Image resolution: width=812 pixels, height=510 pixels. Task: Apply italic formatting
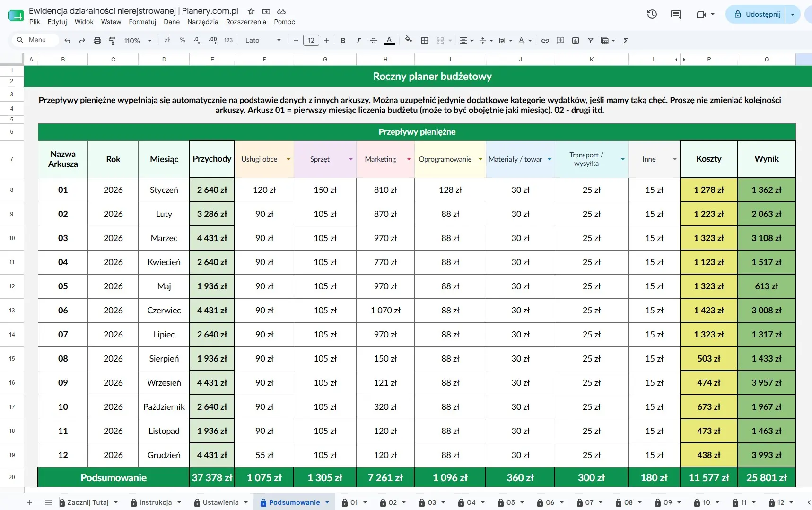pyautogui.click(x=358, y=41)
